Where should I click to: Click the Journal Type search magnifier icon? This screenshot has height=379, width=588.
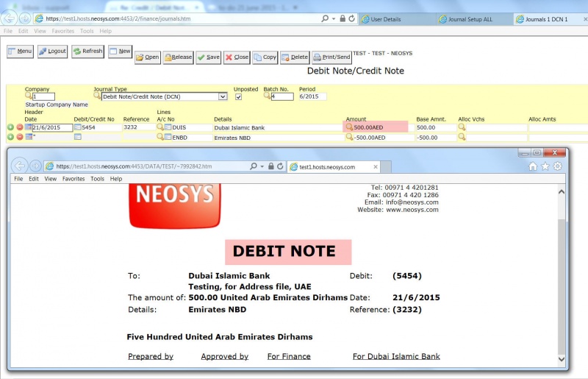point(97,96)
